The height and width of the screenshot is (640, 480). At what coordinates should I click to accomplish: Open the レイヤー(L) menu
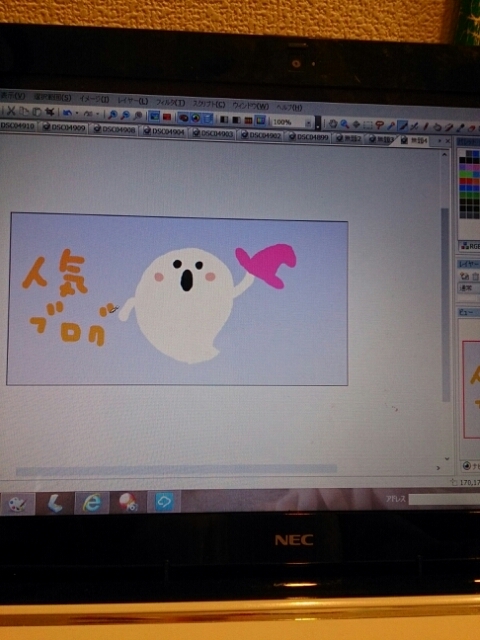coord(133,101)
